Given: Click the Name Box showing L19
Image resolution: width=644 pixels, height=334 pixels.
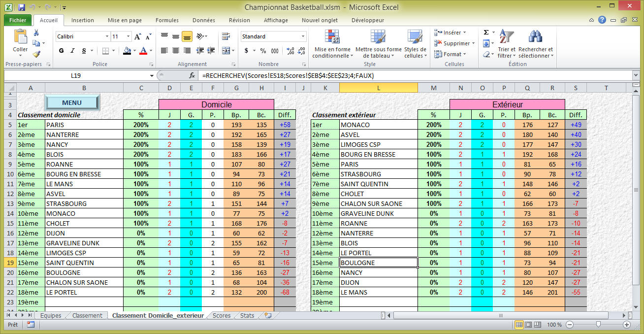Looking at the screenshot, I should tap(75, 75).
